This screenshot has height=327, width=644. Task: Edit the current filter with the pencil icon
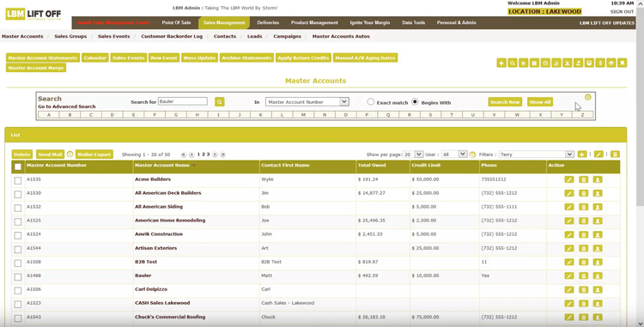598,154
